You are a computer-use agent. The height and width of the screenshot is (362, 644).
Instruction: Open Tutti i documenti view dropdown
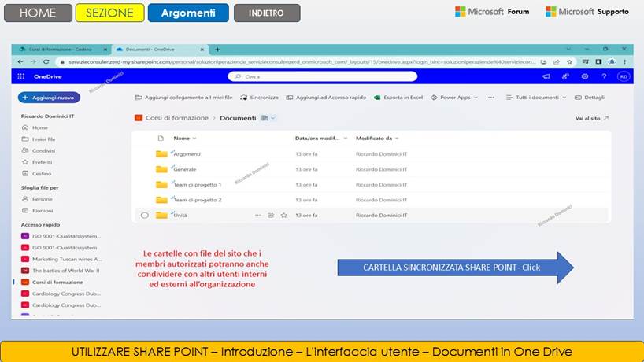coord(536,98)
